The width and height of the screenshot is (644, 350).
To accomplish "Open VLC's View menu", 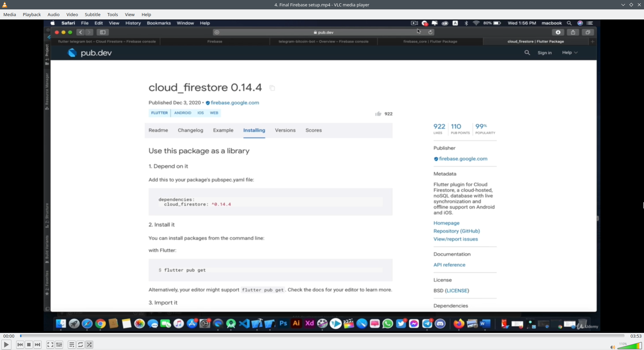I will click(x=130, y=14).
